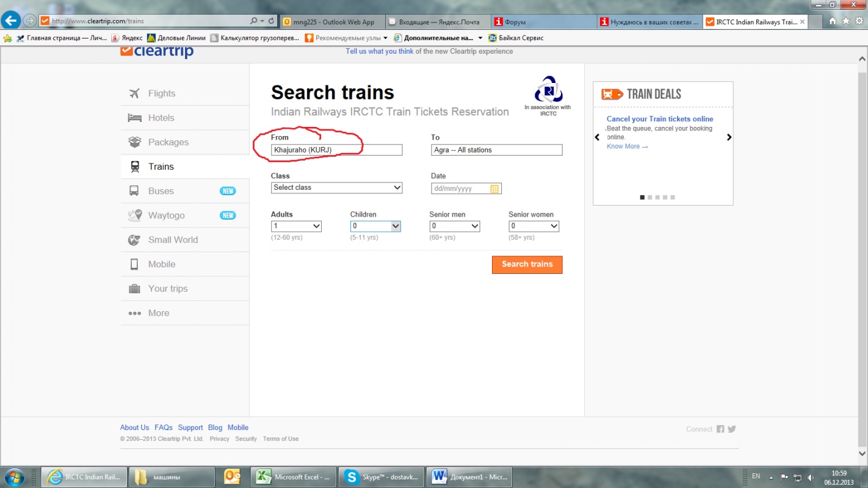
Task: Show next train deal with right arrow
Action: (x=729, y=137)
